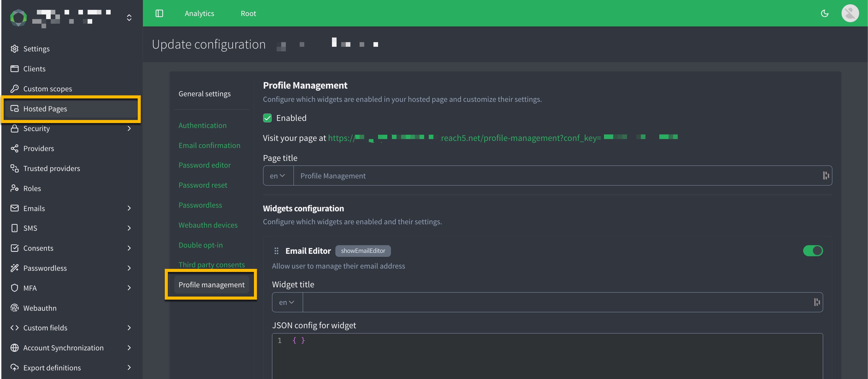Select Profile management in settings navigation
Viewport: 868px width, 379px height.
211,285
